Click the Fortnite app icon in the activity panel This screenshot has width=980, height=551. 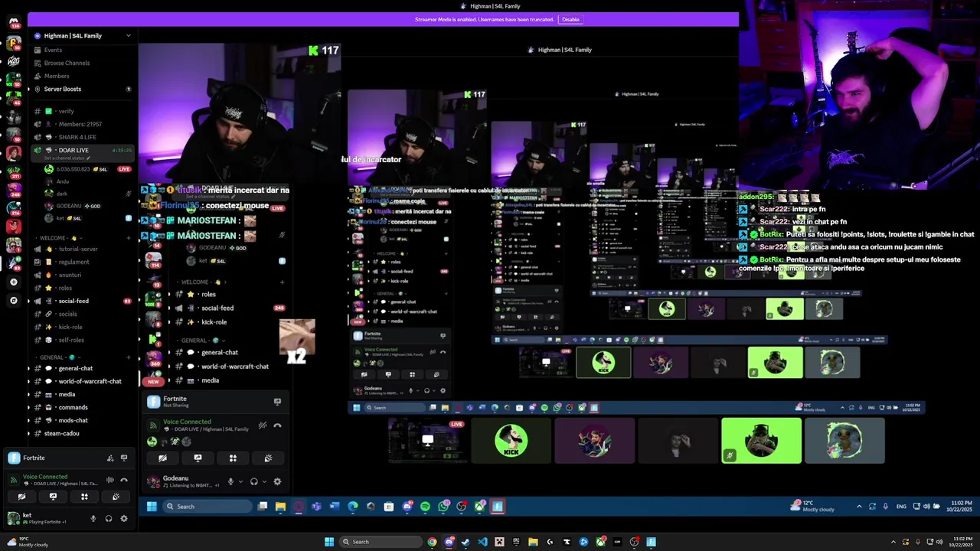[x=14, y=458]
